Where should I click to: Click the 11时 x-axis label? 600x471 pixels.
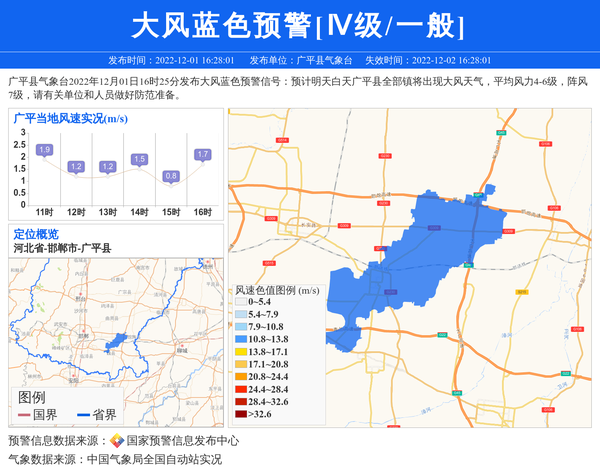click(44, 212)
